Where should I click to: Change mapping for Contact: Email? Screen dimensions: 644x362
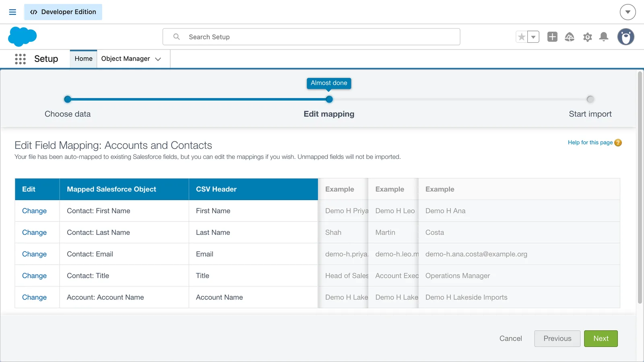tap(34, 254)
